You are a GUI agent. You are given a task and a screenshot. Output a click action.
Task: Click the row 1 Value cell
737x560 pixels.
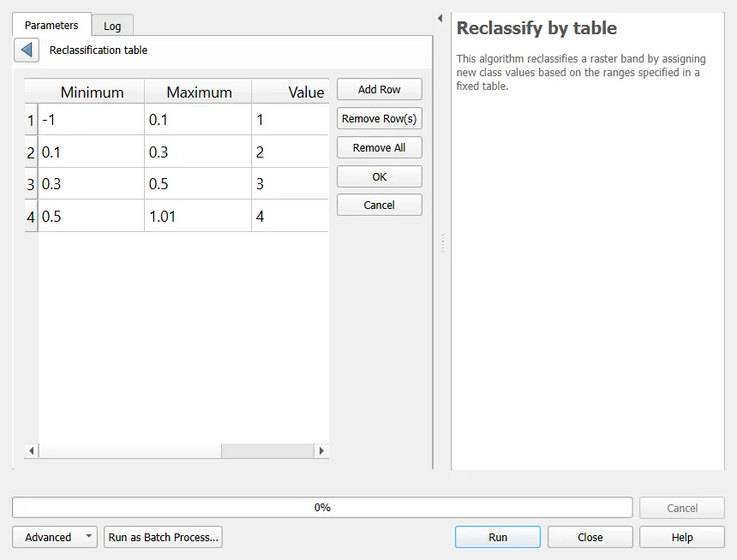coord(291,120)
